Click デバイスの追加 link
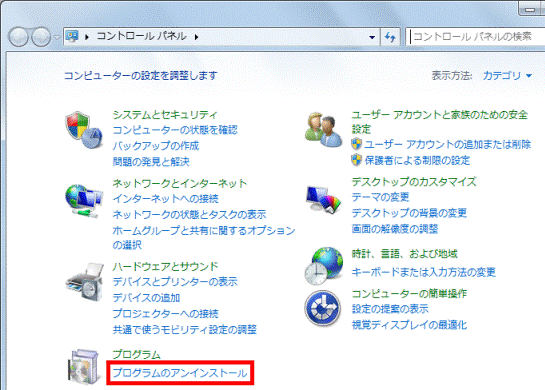This screenshot has height=390, width=545. click(146, 298)
